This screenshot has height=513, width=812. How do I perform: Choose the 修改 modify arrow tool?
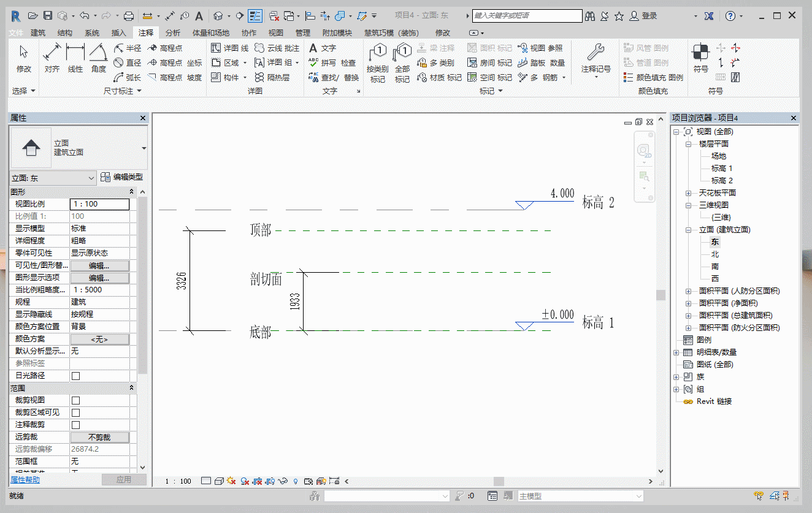click(x=24, y=59)
